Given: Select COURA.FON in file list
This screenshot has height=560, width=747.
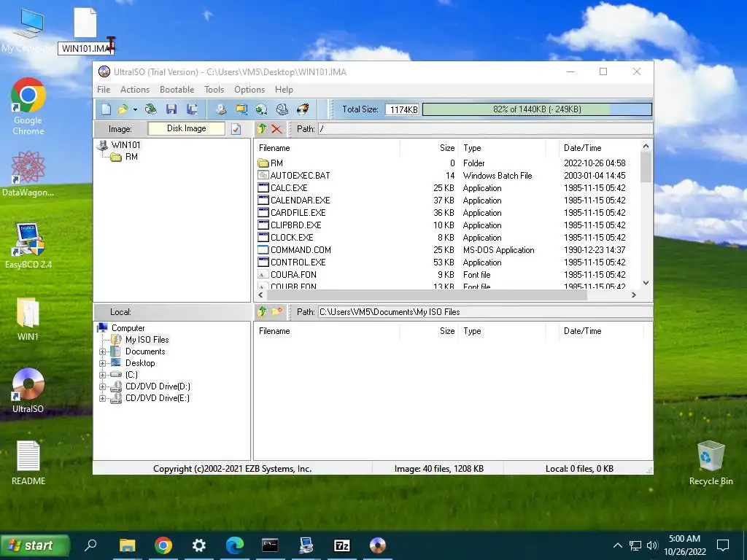Looking at the screenshot, I should (x=293, y=275).
